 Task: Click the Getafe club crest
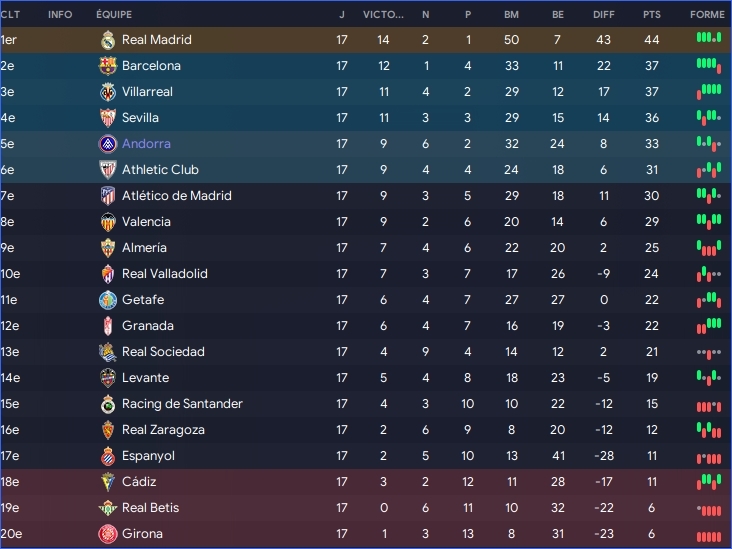pyautogui.click(x=108, y=300)
